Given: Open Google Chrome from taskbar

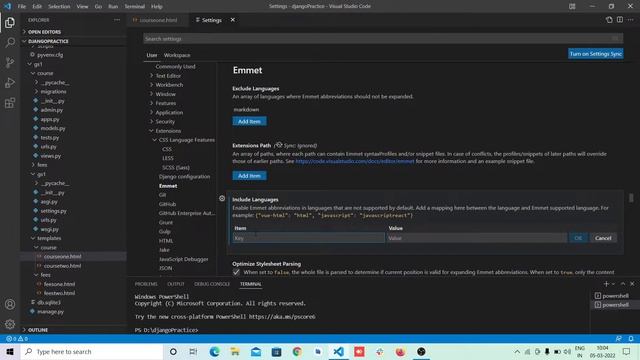Looking at the screenshot, I should tap(297, 352).
